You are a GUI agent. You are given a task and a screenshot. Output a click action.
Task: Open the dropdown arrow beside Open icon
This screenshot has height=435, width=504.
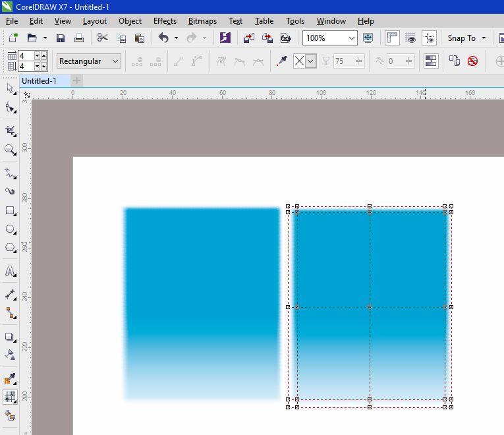click(x=45, y=38)
